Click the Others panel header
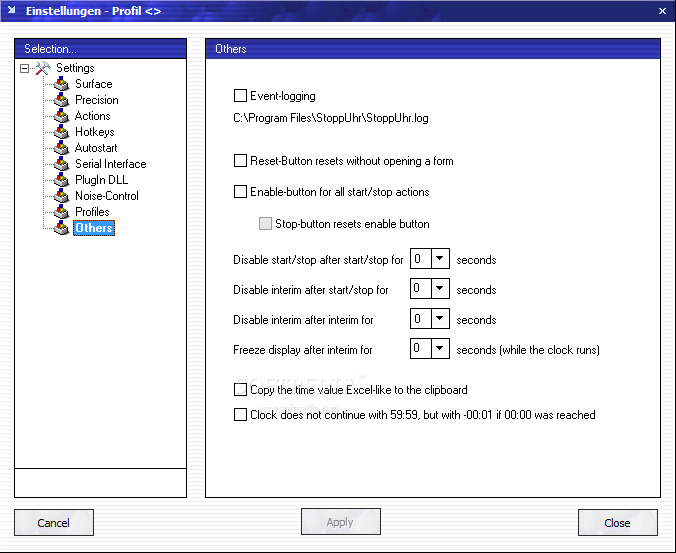The width and height of the screenshot is (676, 553). click(433, 49)
